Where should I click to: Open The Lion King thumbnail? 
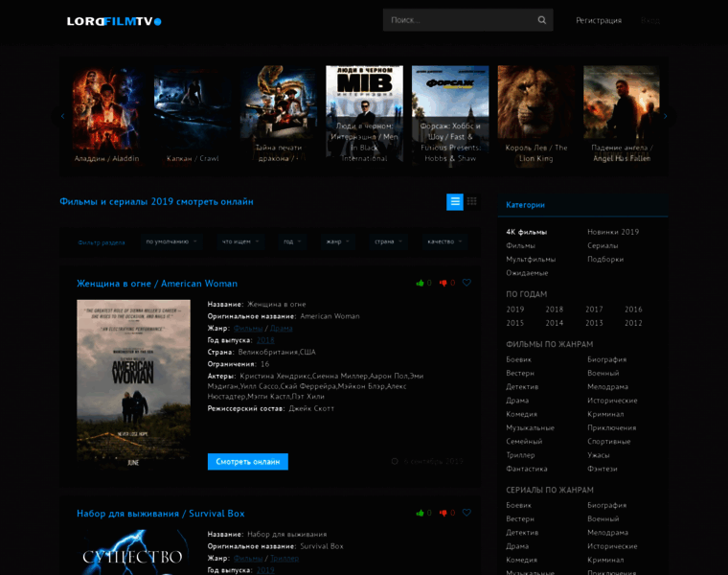click(536, 116)
